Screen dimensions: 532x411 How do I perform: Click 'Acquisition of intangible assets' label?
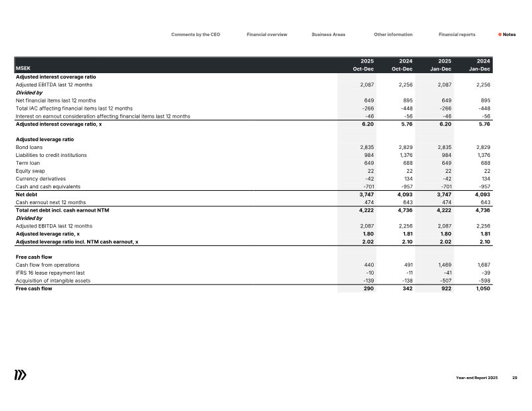click(53, 281)
